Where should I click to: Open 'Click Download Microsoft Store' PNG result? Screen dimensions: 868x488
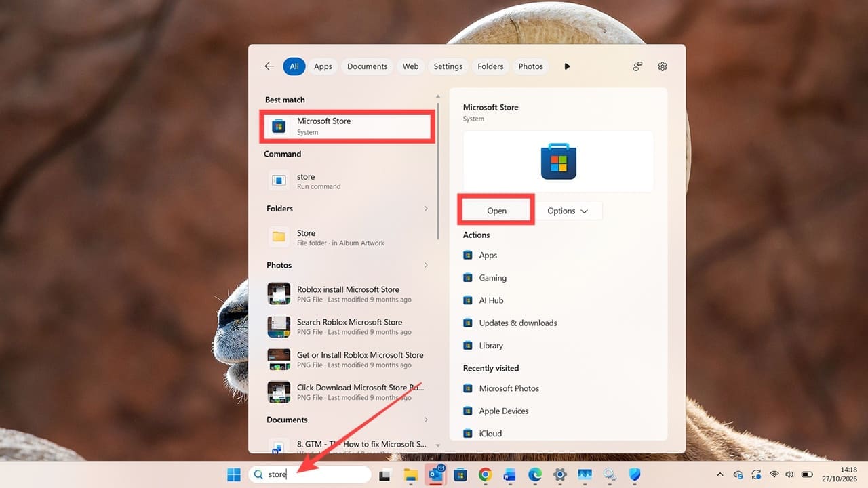347,392
